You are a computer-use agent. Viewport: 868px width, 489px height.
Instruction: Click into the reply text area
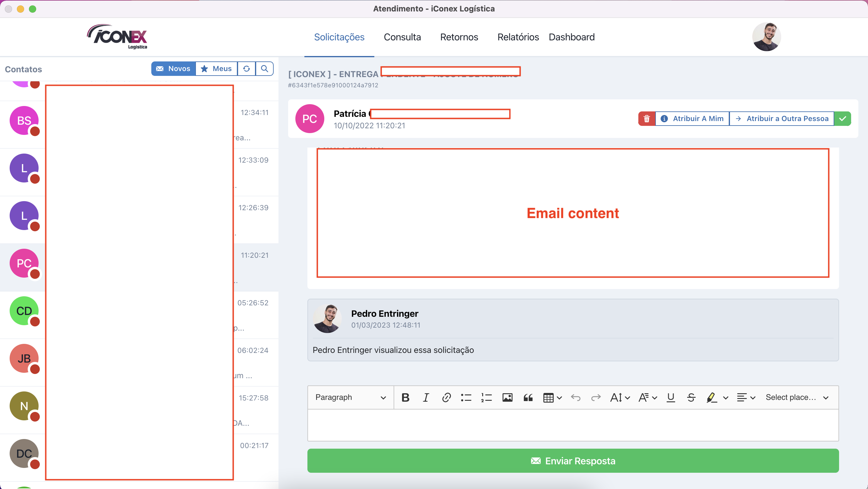click(573, 425)
